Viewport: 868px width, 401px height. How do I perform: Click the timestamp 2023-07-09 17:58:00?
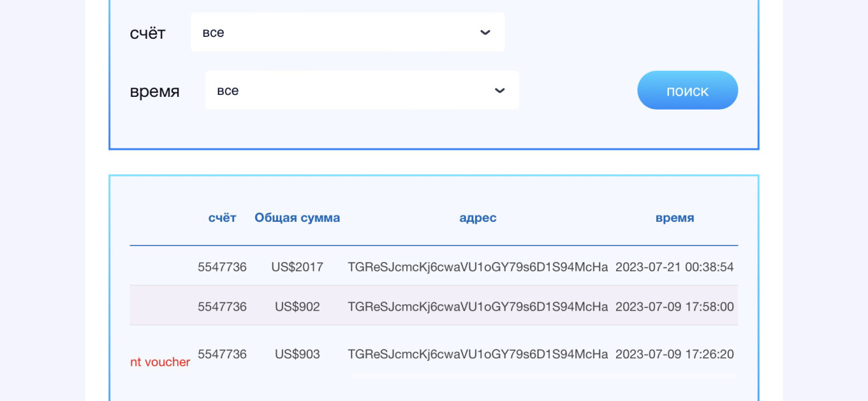point(674,307)
